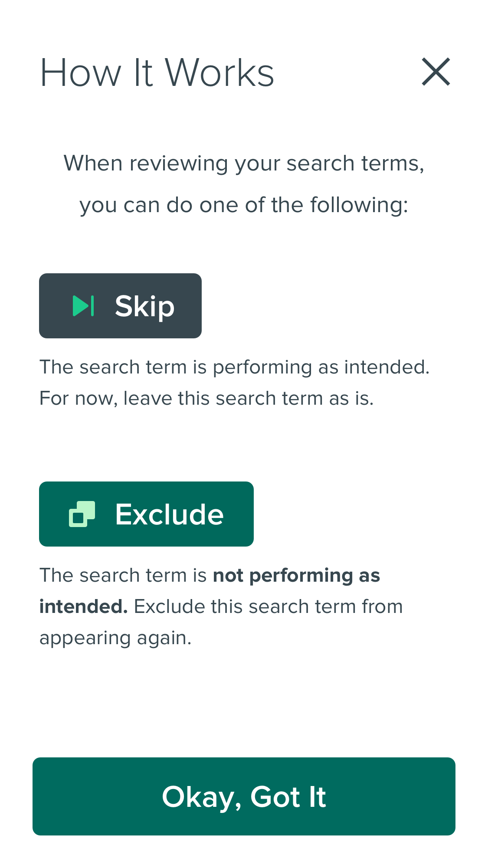Click the "Exclude this search term from" text
488x868 pixels.
point(268,607)
